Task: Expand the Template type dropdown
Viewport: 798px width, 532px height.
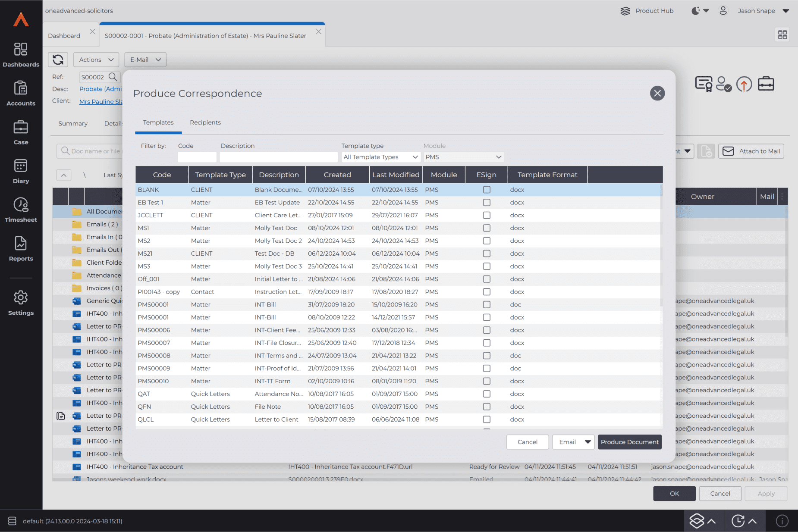Action: pos(380,157)
